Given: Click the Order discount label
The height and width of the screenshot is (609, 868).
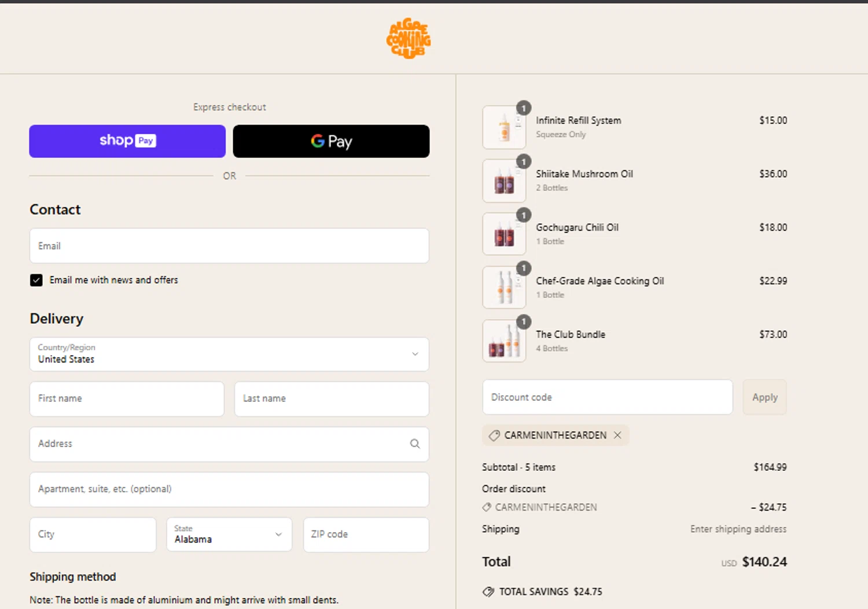Looking at the screenshot, I should 514,489.
